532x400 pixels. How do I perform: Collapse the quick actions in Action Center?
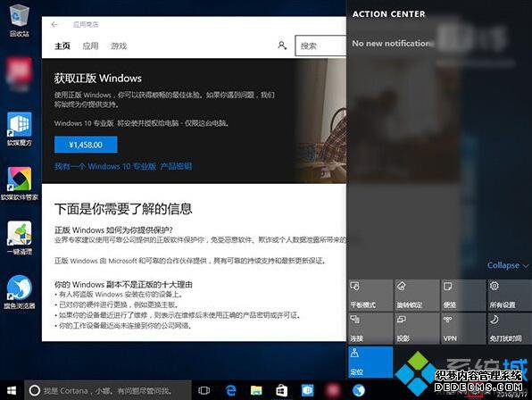[x=507, y=265]
